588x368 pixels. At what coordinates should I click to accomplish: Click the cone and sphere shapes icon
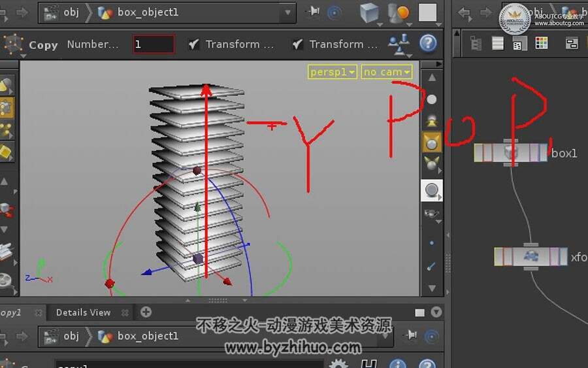[x=399, y=13]
